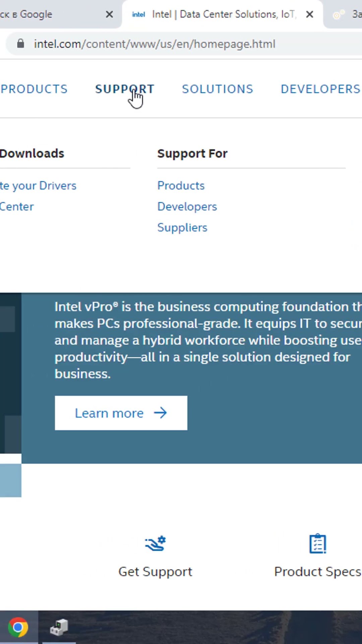
Task: Click the arrow on Learn more button
Action: (x=160, y=413)
